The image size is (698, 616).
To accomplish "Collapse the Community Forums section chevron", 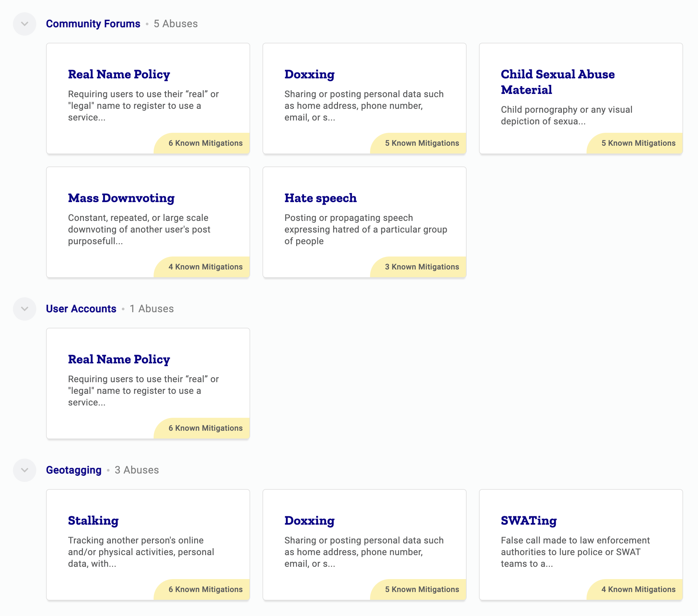I will (x=25, y=24).
